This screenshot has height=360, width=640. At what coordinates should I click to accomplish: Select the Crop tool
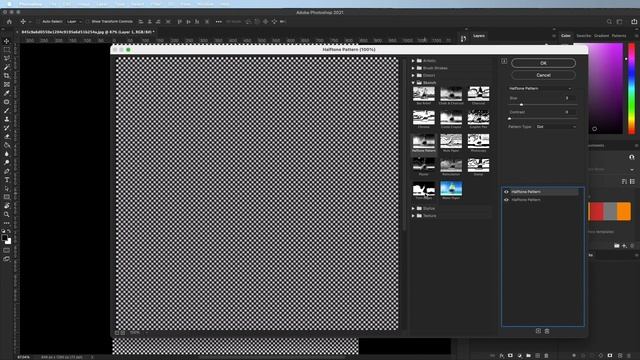pos(7,76)
